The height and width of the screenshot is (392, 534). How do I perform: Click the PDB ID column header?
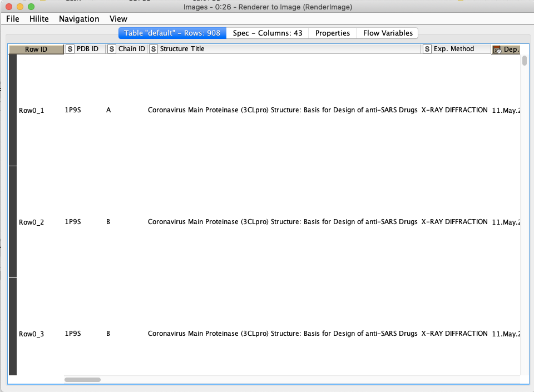(x=85, y=49)
